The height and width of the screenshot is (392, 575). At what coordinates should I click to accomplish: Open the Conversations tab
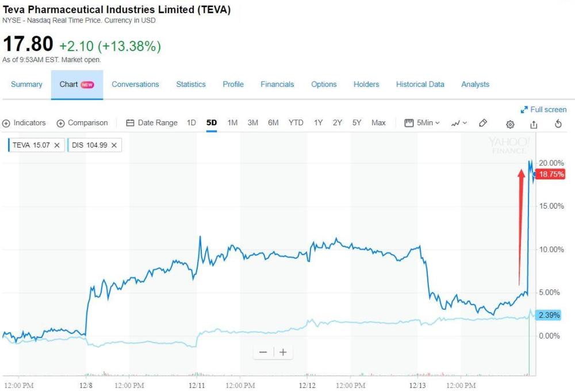coord(135,84)
